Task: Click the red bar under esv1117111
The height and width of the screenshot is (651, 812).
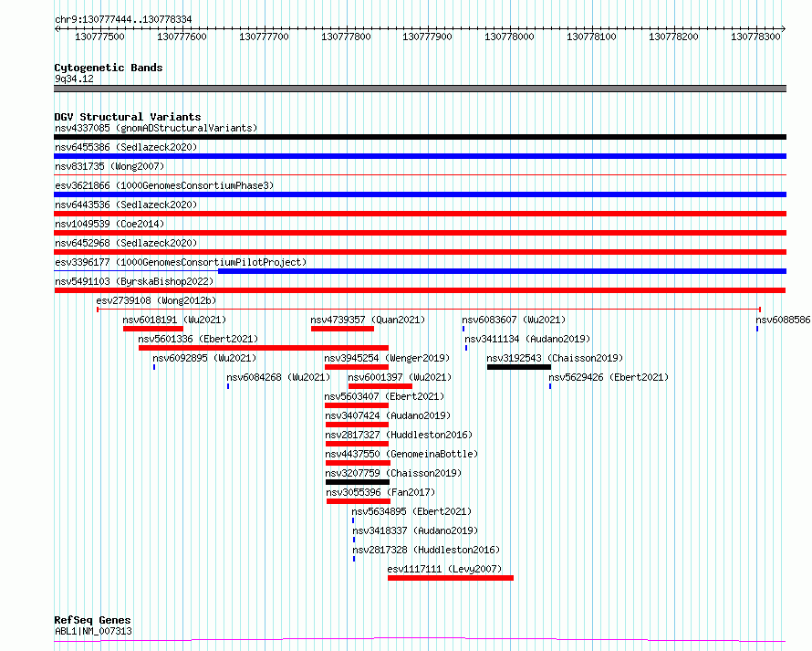Action: click(451, 578)
